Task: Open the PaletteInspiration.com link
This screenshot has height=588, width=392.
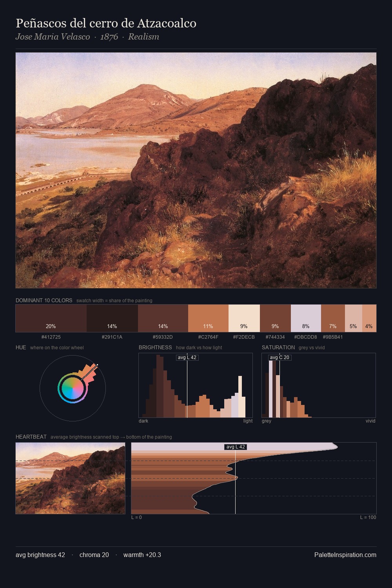Action: (x=345, y=555)
